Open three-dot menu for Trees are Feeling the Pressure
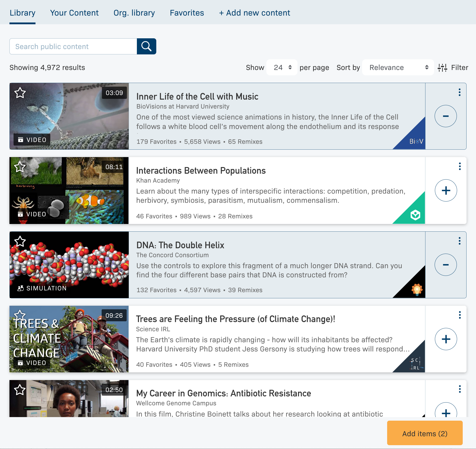476x449 pixels. pyautogui.click(x=459, y=315)
